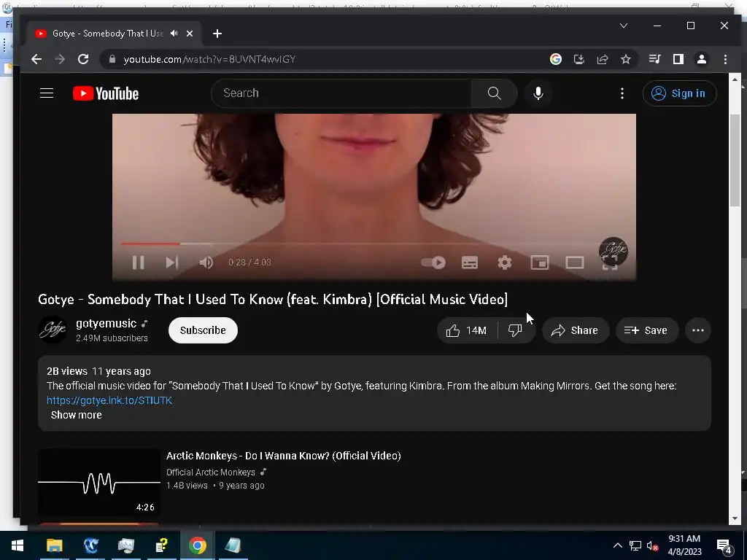Open Windows Start menu

(x=18, y=545)
